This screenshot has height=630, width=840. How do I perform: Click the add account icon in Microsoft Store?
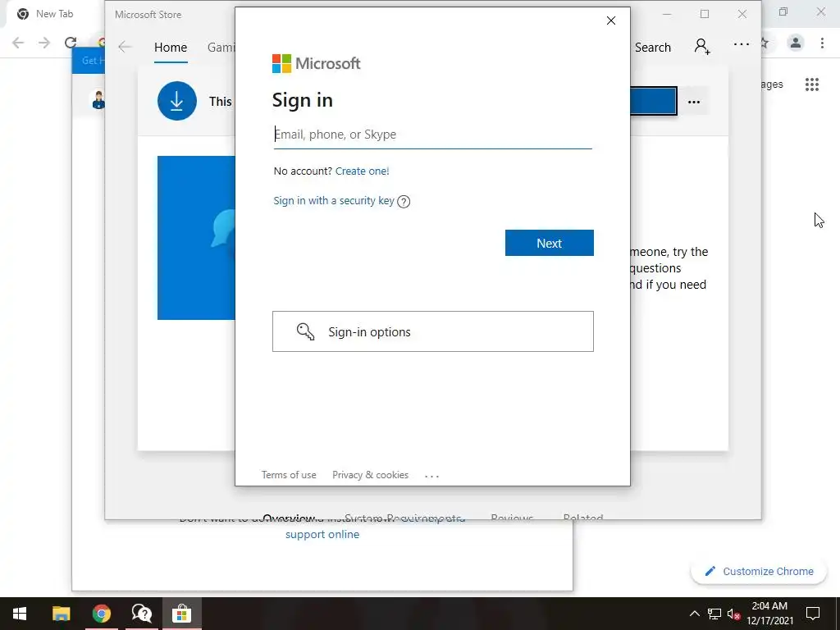click(702, 47)
